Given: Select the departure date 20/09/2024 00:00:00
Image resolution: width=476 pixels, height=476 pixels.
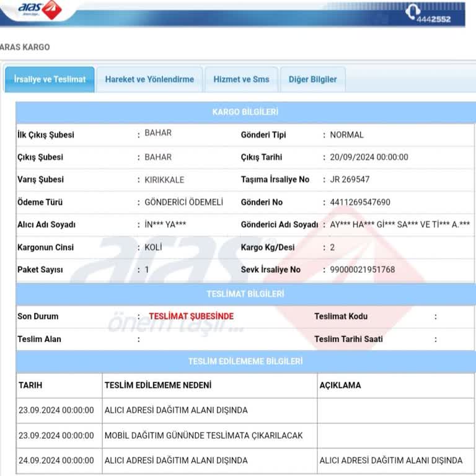Looking at the screenshot, I should 369,157.
